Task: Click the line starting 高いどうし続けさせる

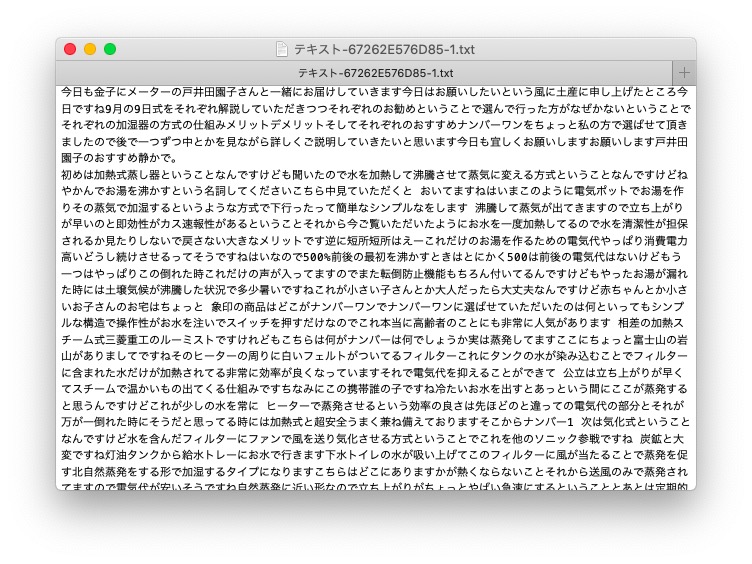Action: 371,257
